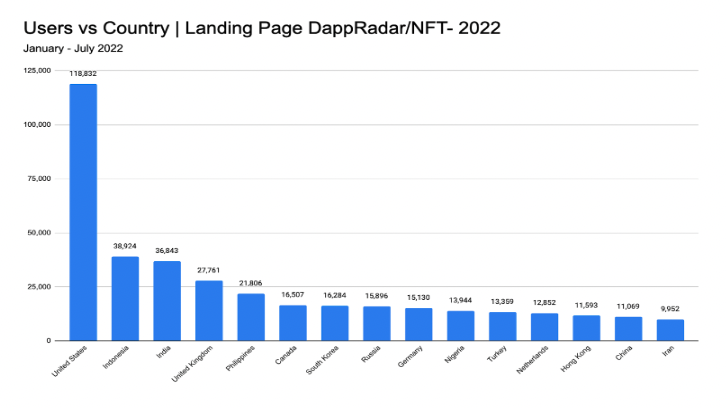
Task: Select the Iran bar
Action: pos(670,330)
